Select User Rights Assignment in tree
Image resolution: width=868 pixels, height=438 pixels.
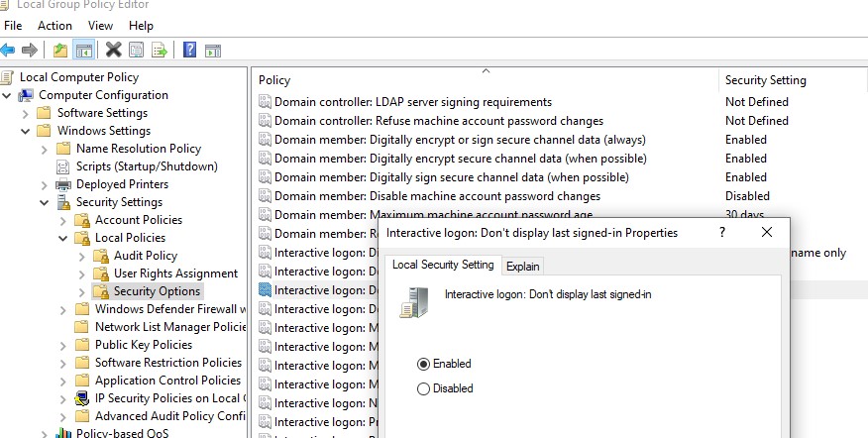click(x=175, y=274)
